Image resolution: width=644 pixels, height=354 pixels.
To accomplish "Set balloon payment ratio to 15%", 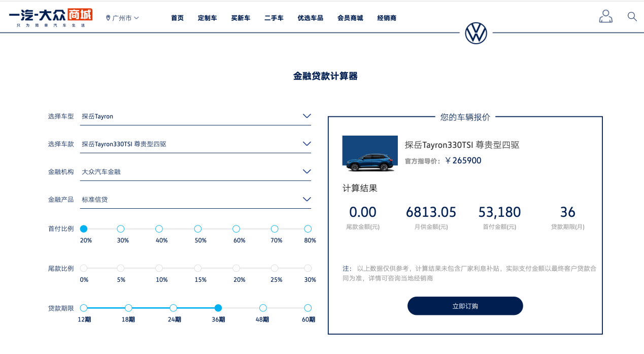I will point(197,268).
